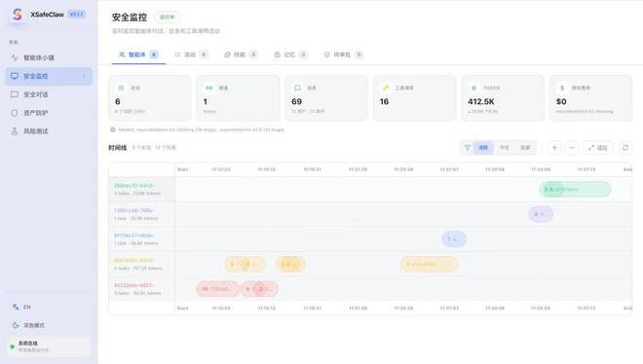Open the tab with the link icon
Screen dimensions: 643x364
[x=241, y=55]
